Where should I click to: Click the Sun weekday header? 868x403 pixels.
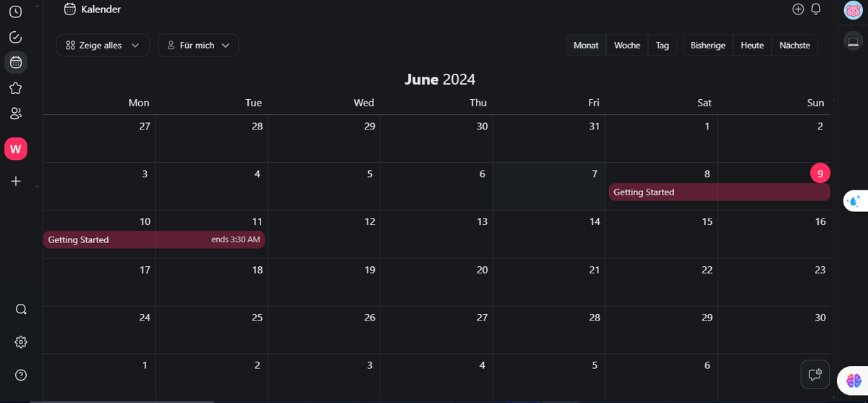815,103
